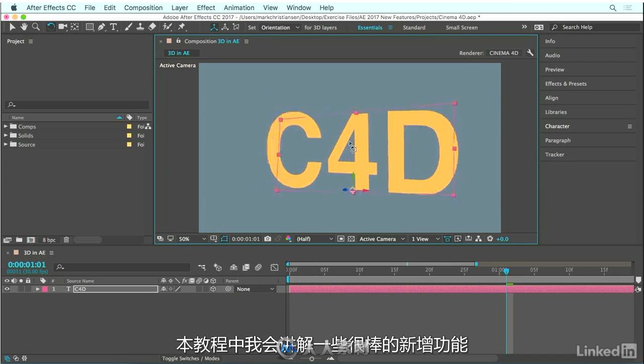Select the Eraser tool
The height and width of the screenshot is (364, 644).
tap(152, 27)
